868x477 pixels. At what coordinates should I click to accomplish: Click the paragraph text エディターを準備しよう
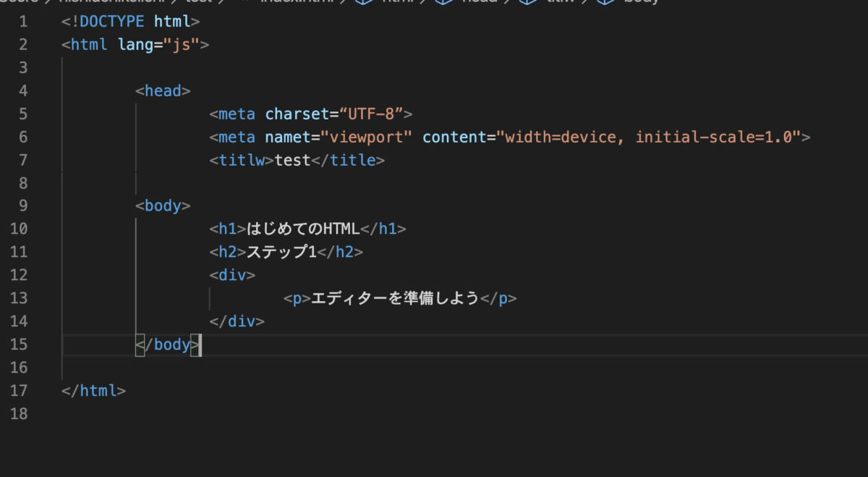(x=395, y=298)
